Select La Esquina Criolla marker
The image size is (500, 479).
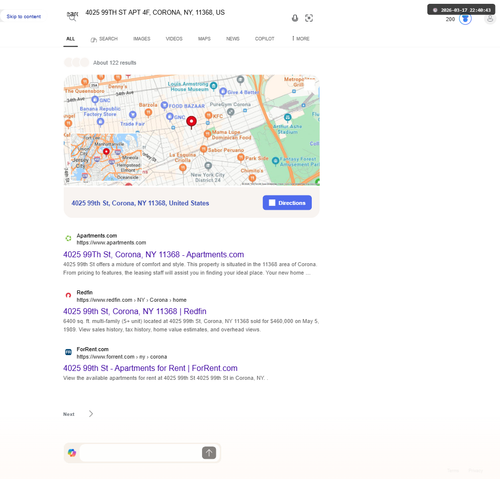[183, 168]
